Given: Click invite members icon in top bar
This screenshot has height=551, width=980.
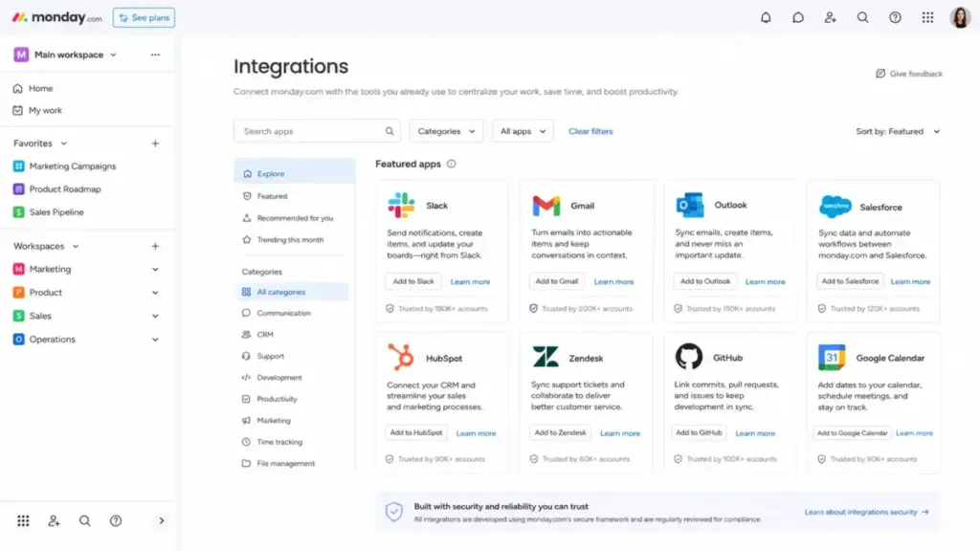Looking at the screenshot, I should point(830,17).
